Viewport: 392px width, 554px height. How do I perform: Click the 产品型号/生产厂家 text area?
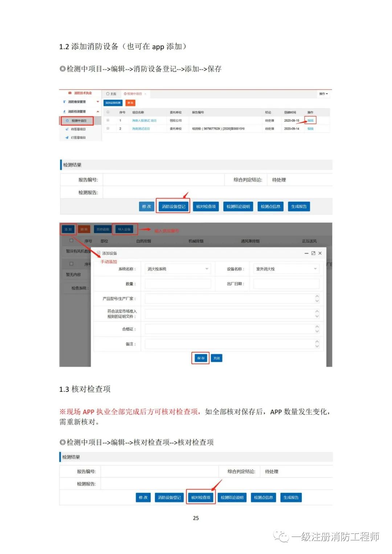click(232, 299)
